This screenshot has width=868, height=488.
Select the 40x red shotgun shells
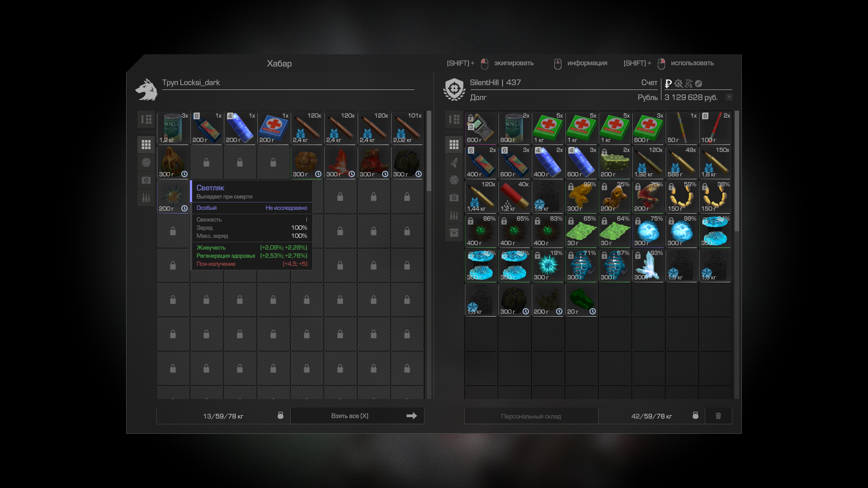pos(514,197)
